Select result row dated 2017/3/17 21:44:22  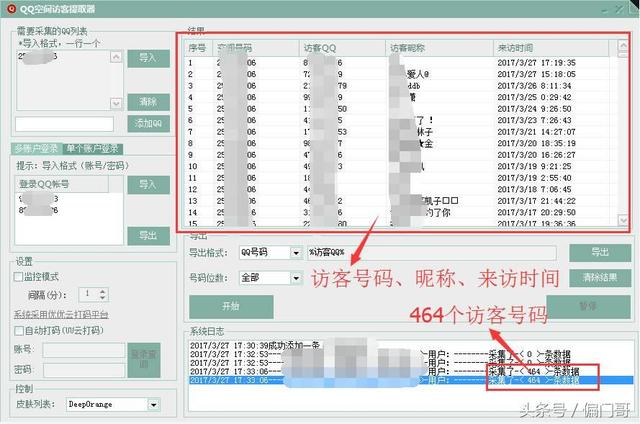tap(400, 201)
